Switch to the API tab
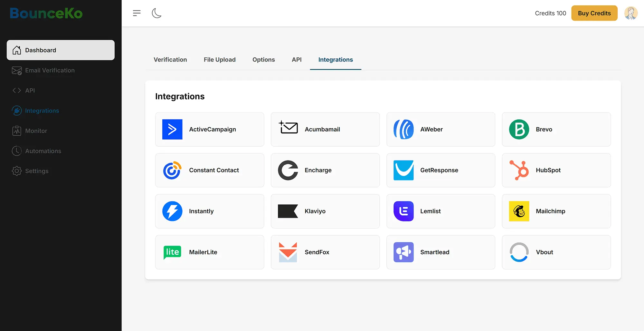This screenshot has width=644, height=331. tap(297, 60)
